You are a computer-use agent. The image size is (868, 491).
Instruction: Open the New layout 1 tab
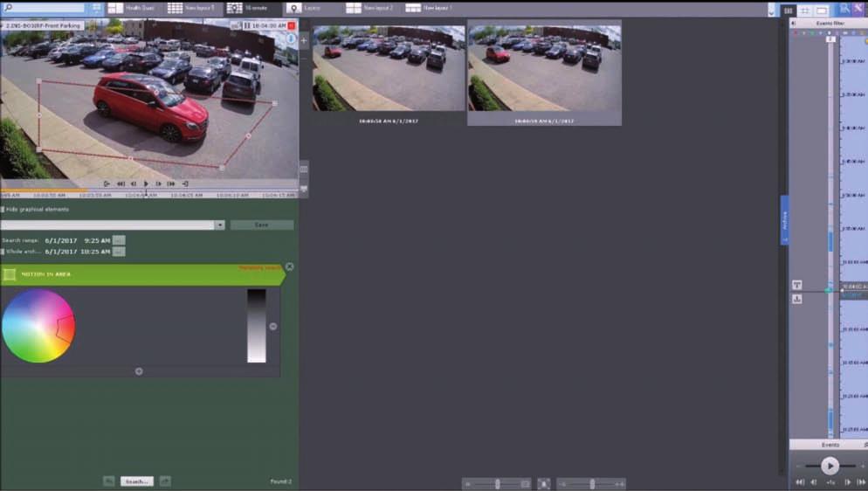(430, 9)
